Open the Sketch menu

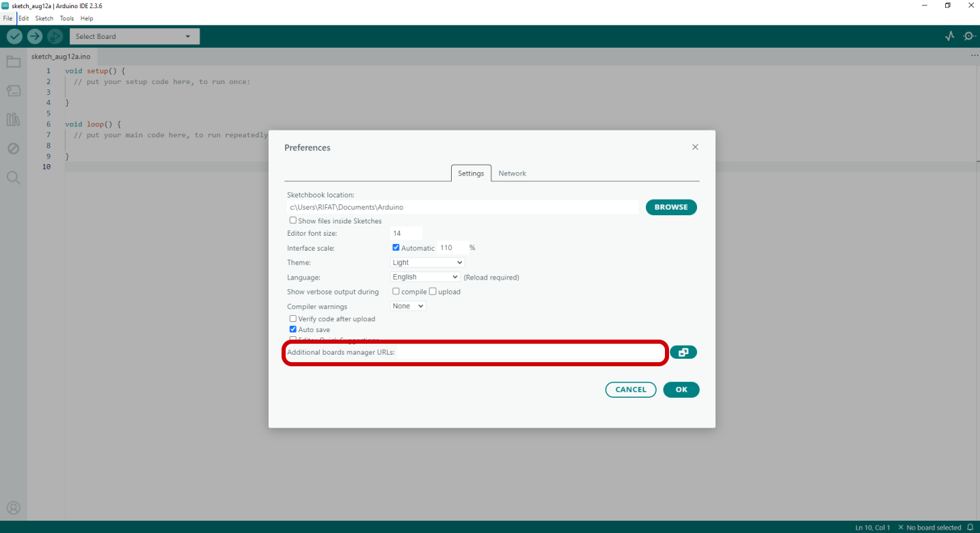point(44,18)
